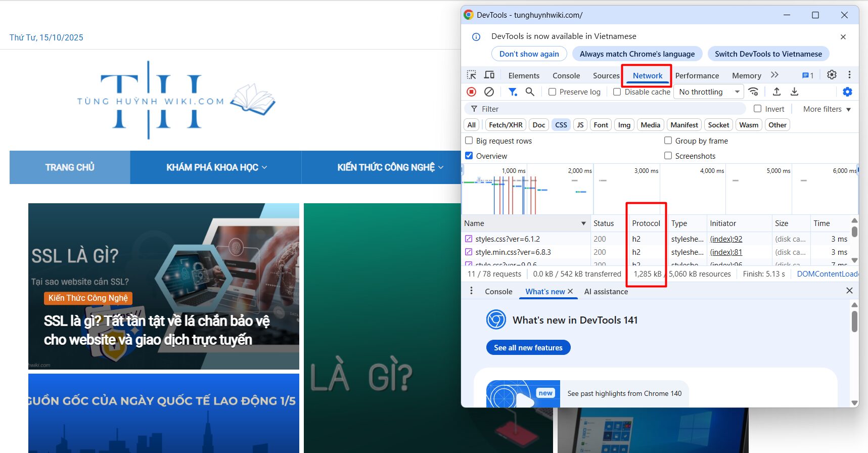Screen dimensions: 868x453
Task: Open DevTools settings gear icon
Action: [x=832, y=75]
